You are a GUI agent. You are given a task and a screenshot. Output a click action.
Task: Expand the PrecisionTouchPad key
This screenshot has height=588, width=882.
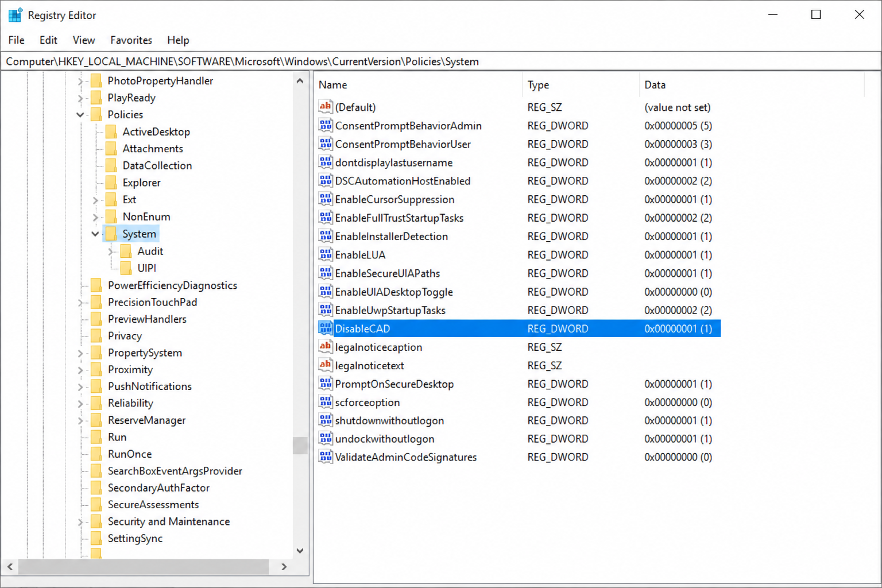pyautogui.click(x=80, y=303)
